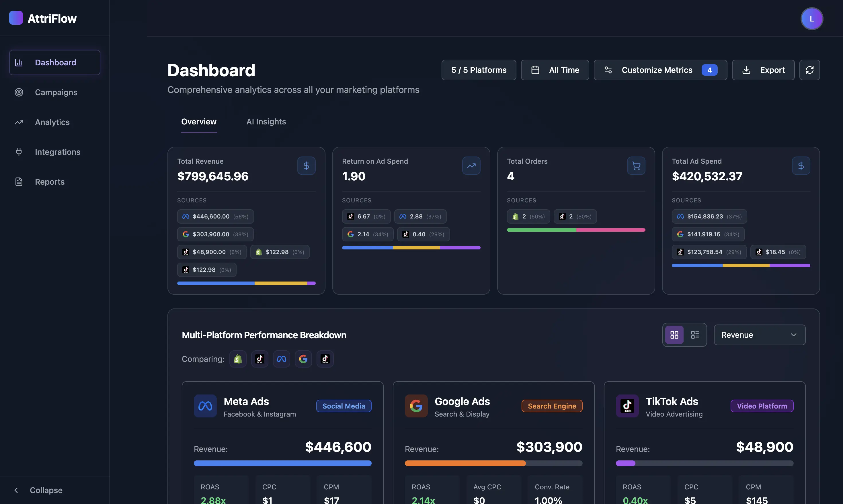Switch to grid view toggle
The image size is (843, 504).
[674, 335]
